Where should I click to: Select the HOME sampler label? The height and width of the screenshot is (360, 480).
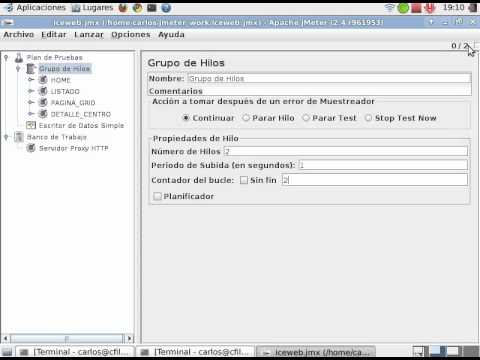(x=61, y=80)
